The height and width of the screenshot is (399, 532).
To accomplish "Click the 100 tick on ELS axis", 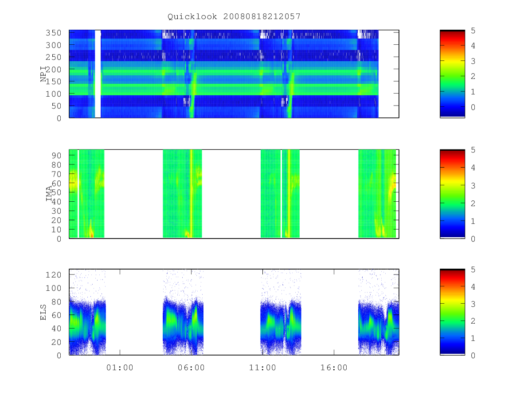I will tap(55, 288).
